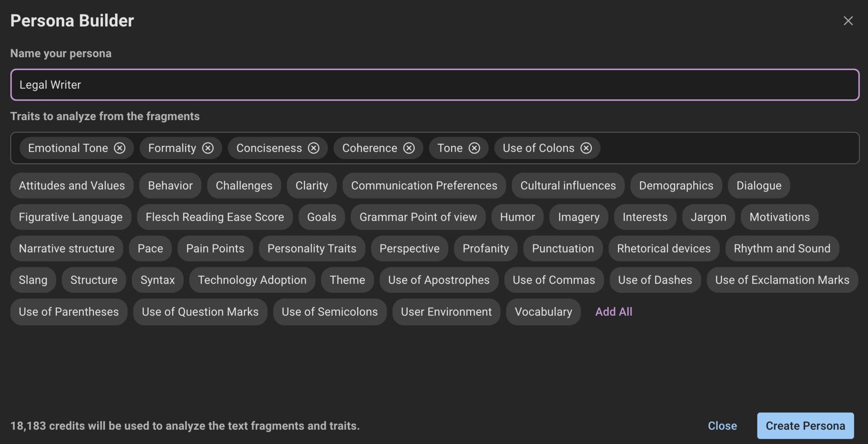The width and height of the screenshot is (868, 444).
Task: Remove the Emotional Tone trait chip
Action: 120,148
